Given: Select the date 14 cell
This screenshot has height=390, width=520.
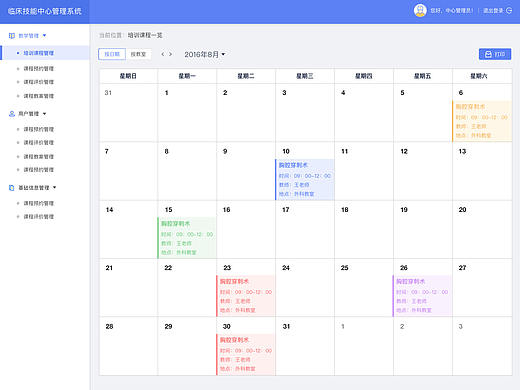Looking at the screenshot, I should click(128, 229).
